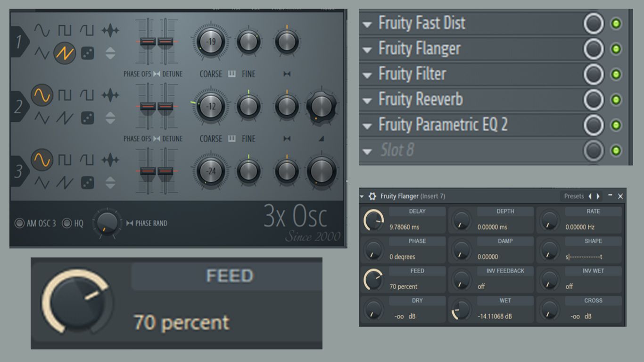Pick the custom waveform shape for oscillator 2

110,96
